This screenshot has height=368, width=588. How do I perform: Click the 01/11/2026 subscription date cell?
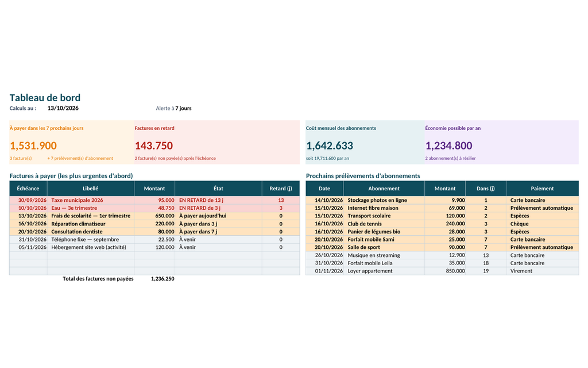pyautogui.click(x=324, y=271)
